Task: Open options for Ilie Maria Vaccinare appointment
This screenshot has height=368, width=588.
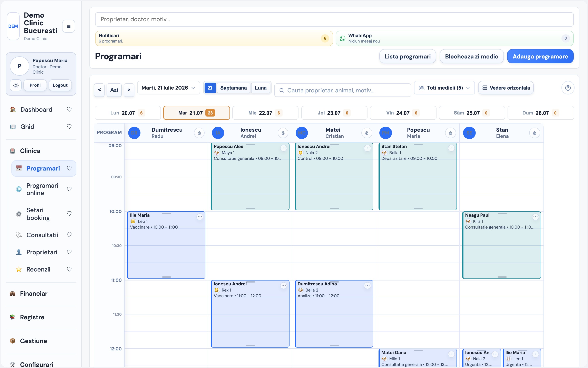Action: click(x=200, y=217)
